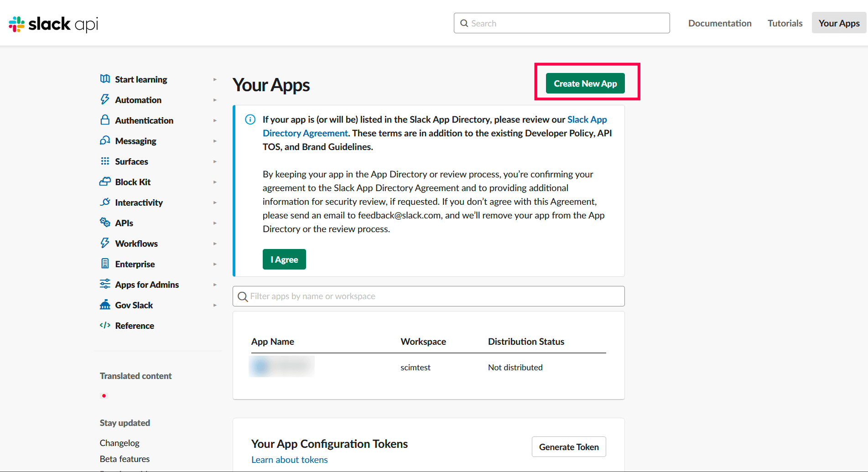Open the Changelog link
The height and width of the screenshot is (472, 868).
pyautogui.click(x=120, y=443)
